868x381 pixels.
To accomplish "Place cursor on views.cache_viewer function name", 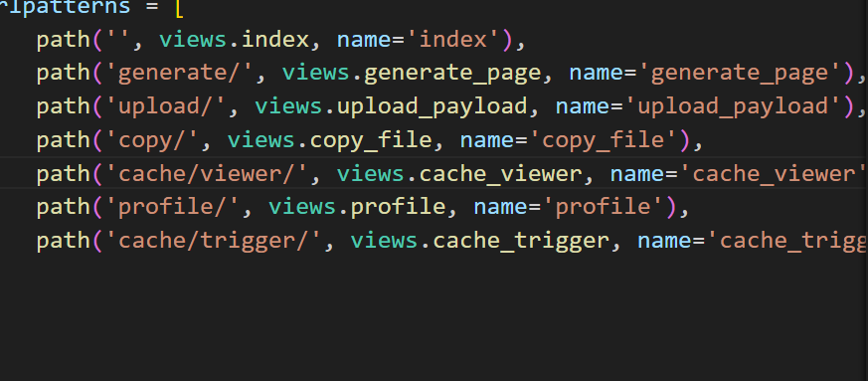I will click(x=459, y=174).
